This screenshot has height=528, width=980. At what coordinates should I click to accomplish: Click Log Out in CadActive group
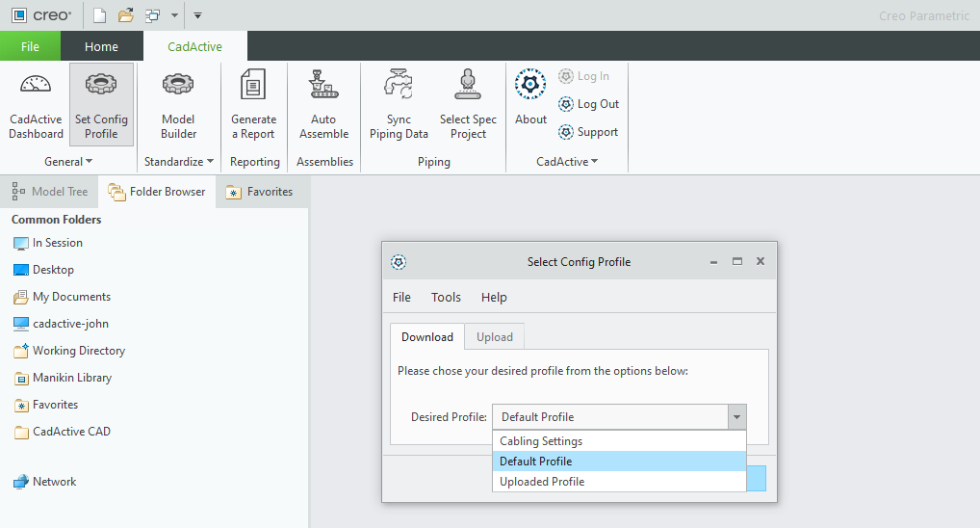[588, 104]
